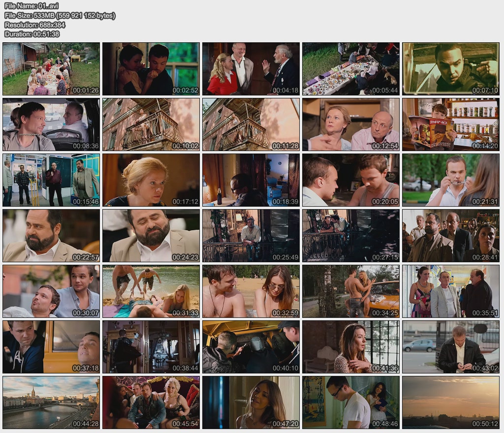The image size is (504, 433).
Task: Click the balcony thumbnail at 00:10:02
Action: (x=151, y=124)
